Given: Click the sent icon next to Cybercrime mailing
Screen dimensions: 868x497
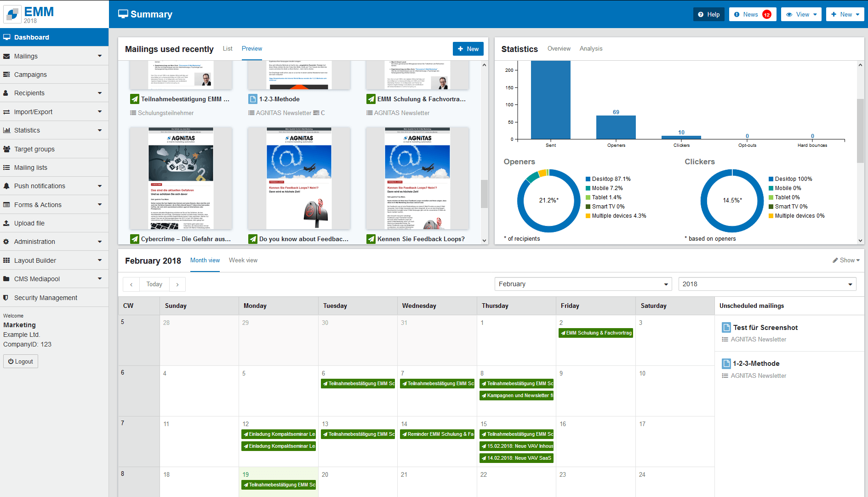Looking at the screenshot, I should (135, 239).
